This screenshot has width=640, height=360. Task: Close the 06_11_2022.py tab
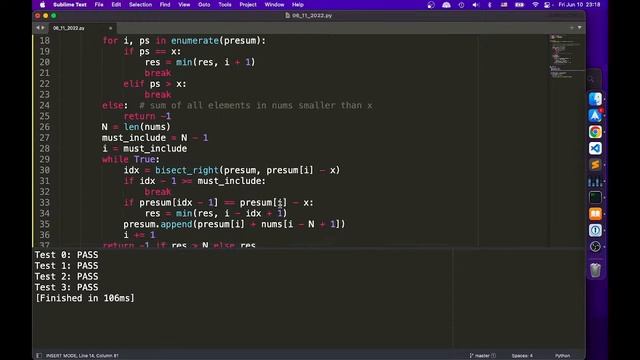(x=110, y=28)
